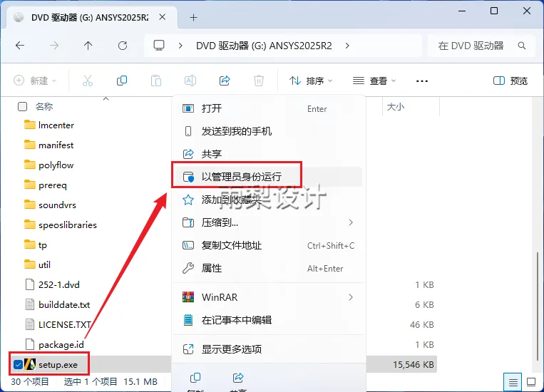Select 在记事本中编辑 in context menu
This screenshot has height=392, width=544.
269,320
